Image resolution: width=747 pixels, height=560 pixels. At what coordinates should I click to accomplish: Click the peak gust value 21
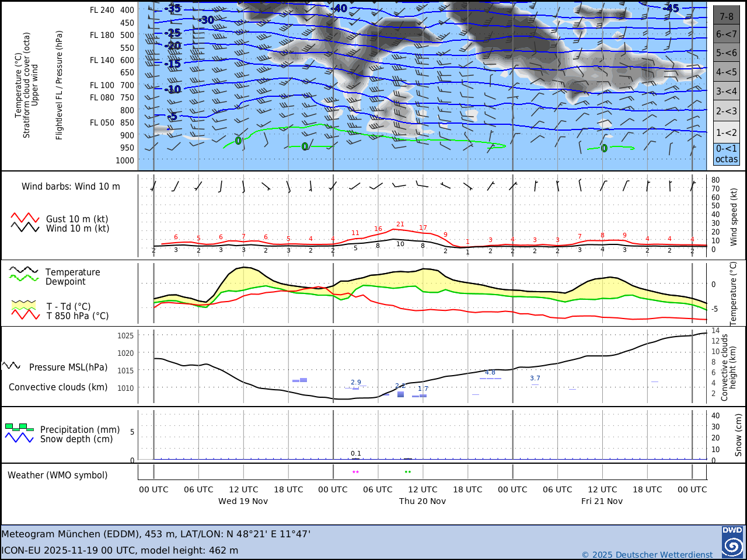click(x=400, y=224)
